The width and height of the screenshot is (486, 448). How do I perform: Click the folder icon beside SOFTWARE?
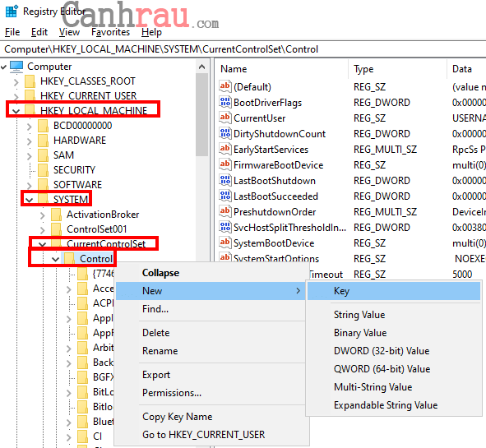click(x=43, y=185)
